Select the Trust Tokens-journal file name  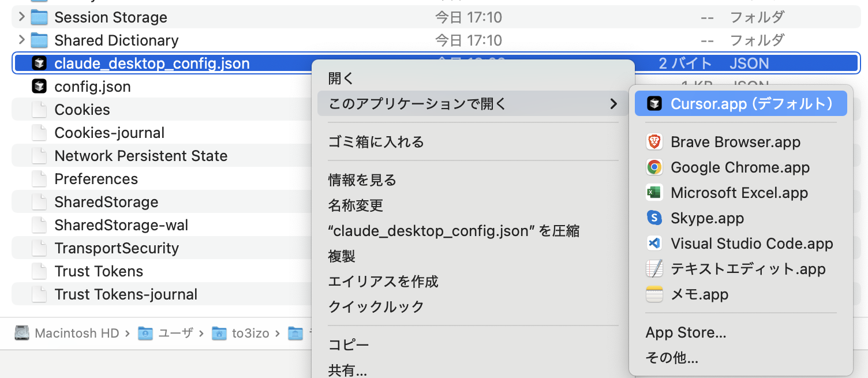pos(126,294)
